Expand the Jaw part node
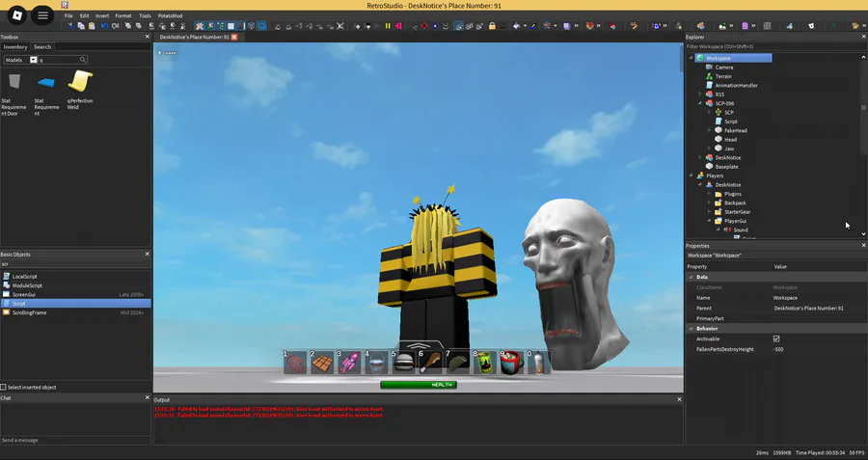 coord(709,149)
